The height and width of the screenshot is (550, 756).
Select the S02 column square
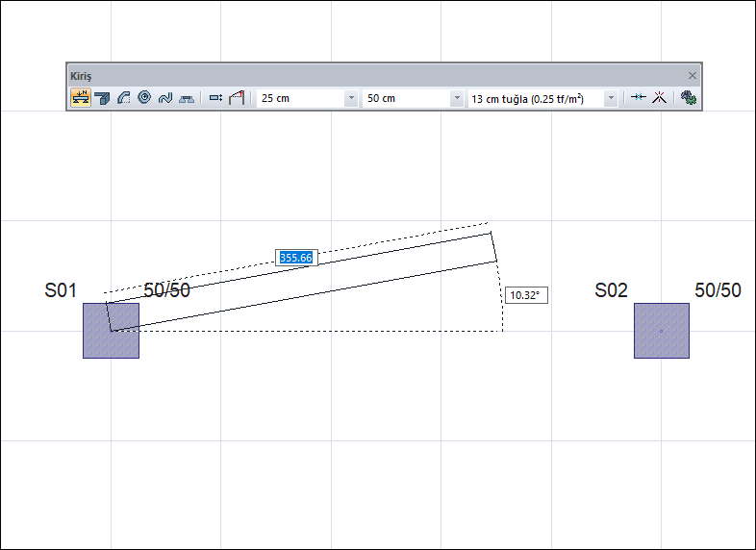tap(662, 331)
